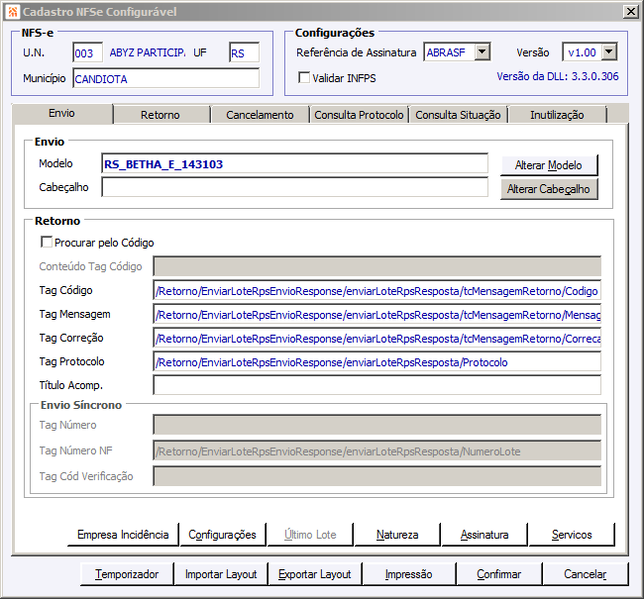The image size is (644, 599).
Task: Open the Temporizador button
Action: tap(127, 574)
